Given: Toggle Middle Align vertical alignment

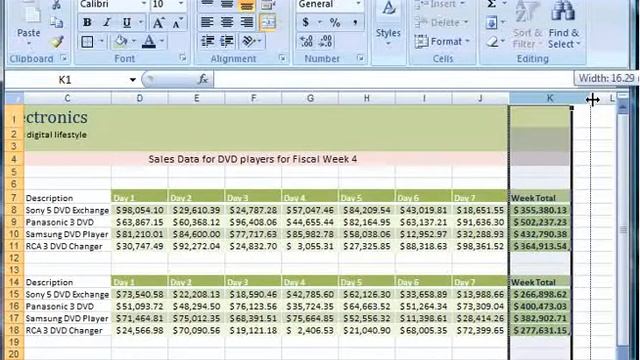Looking at the screenshot, I should coord(227,4).
